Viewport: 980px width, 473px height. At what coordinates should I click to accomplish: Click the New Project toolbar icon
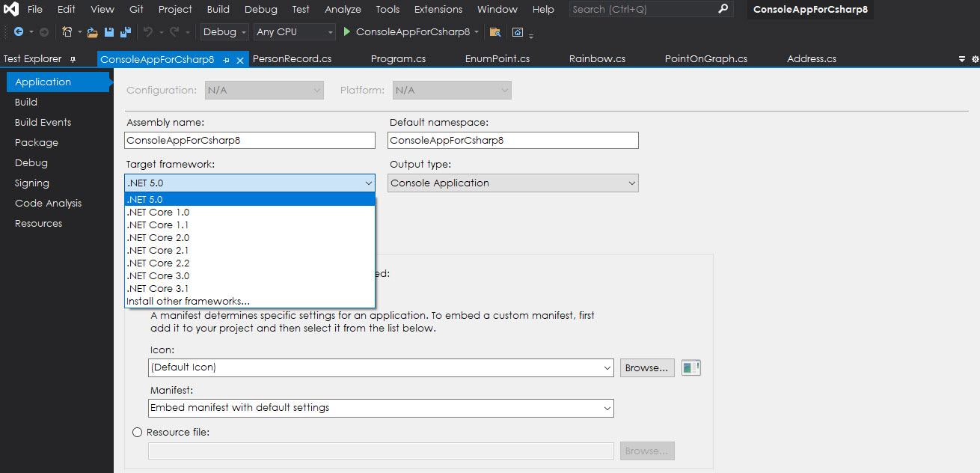tap(67, 32)
